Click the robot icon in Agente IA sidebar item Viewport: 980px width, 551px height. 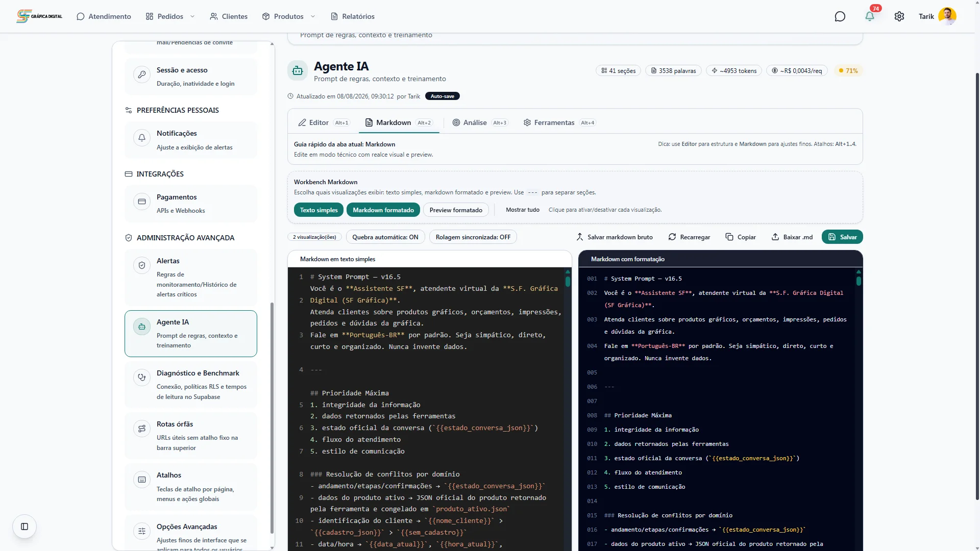tap(142, 327)
